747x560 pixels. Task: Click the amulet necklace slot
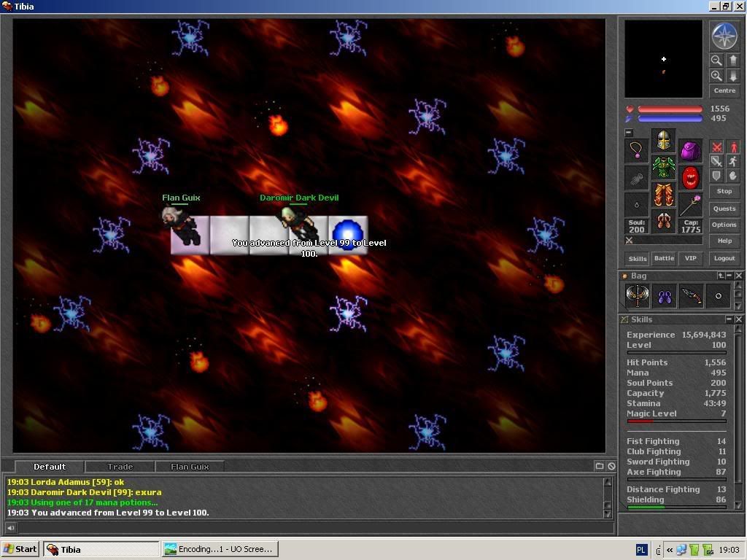pyautogui.click(x=636, y=151)
